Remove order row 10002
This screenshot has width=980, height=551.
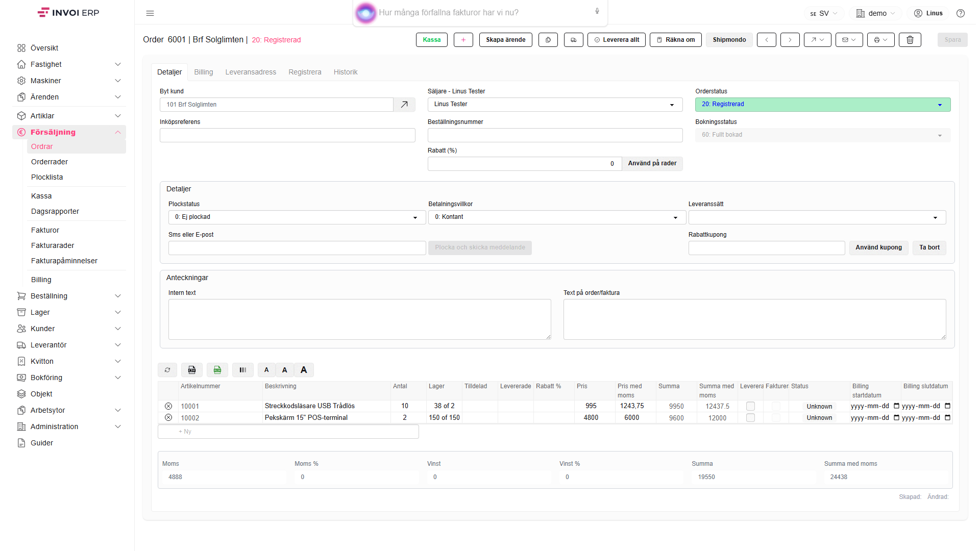(x=168, y=417)
